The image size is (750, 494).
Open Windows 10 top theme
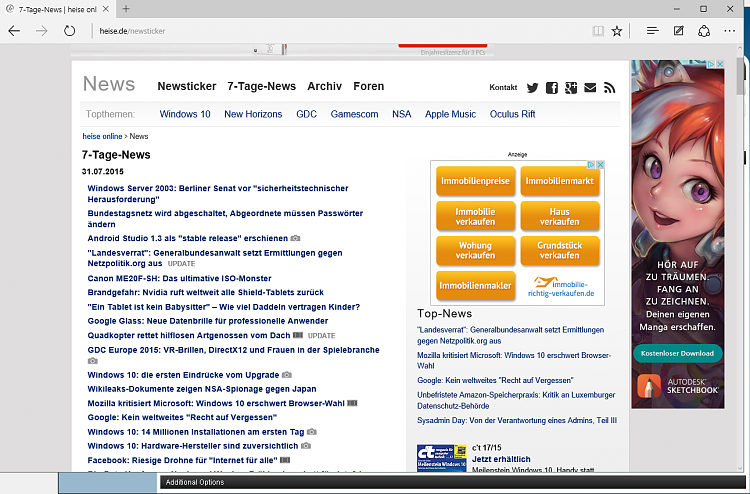point(185,114)
